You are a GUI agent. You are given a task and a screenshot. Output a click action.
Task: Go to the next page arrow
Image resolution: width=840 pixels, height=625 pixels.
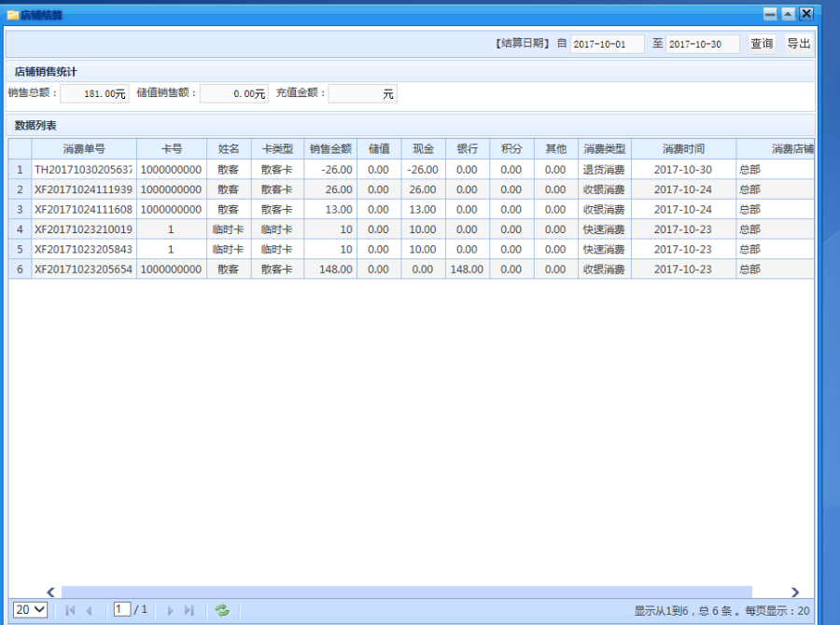[170, 610]
